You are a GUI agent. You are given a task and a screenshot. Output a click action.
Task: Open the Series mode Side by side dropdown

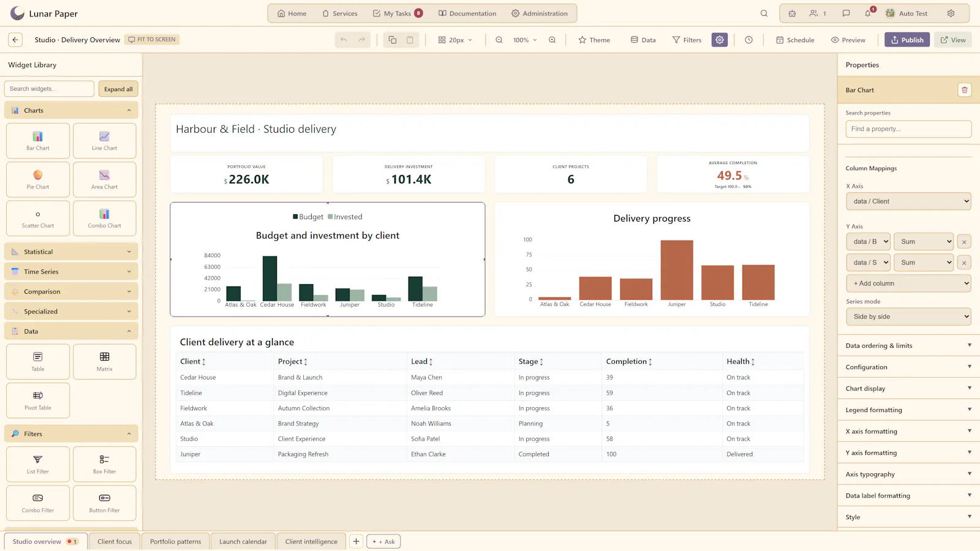pyautogui.click(x=908, y=317)
